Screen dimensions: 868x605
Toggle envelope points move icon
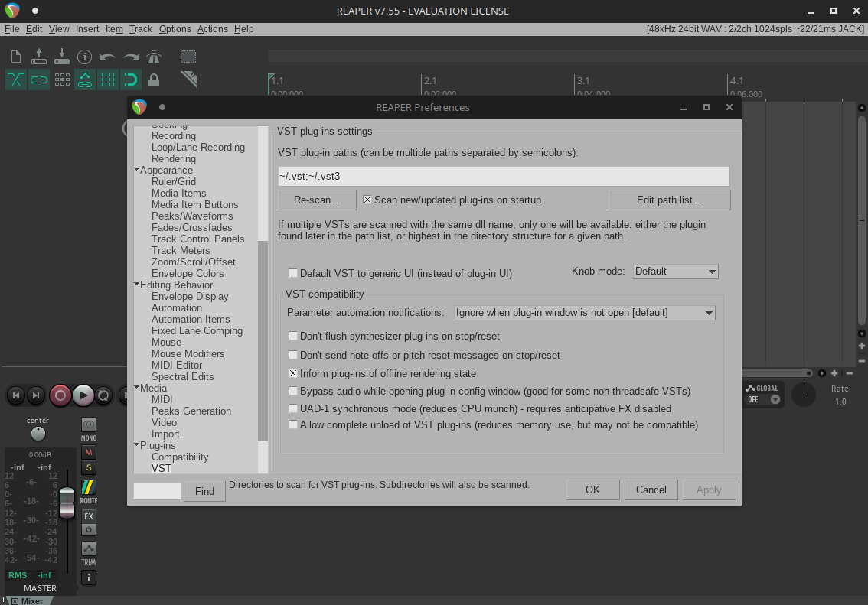point(85,80)
